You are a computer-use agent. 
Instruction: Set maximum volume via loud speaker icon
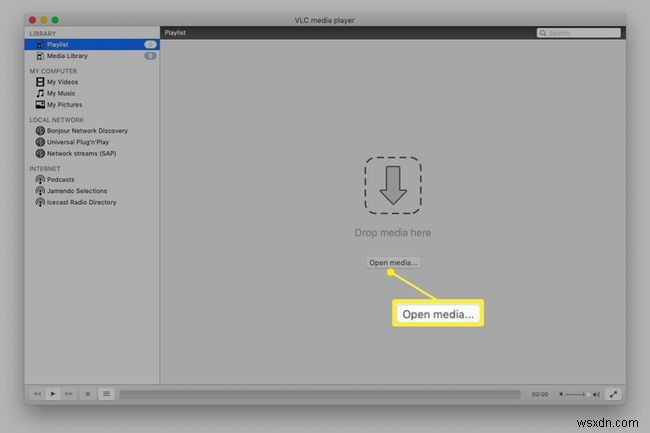(x=596, y=394)
